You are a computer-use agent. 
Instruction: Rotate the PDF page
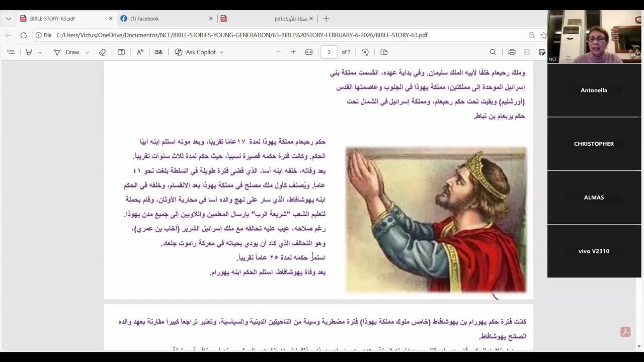click(x=365, y=52)
